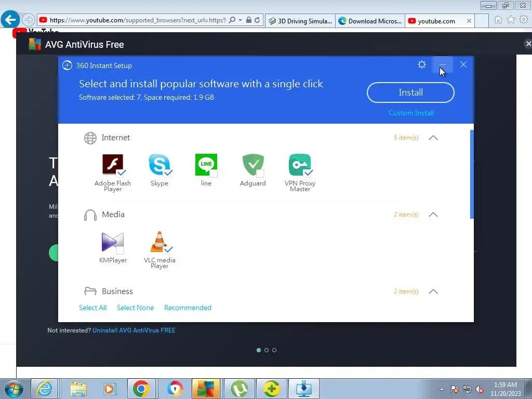
Task: Click the VLC media player cone icon
Action: coord(159,242)
